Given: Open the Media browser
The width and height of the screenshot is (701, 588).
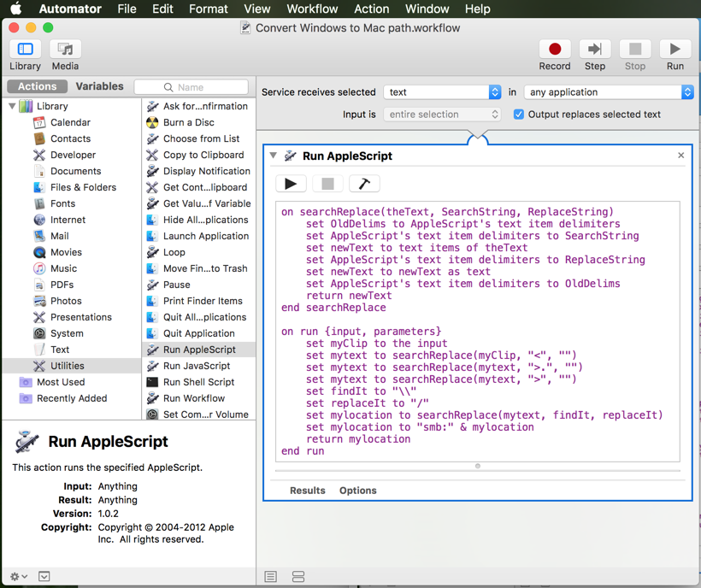Looking at the screenshot, I should tap(65, 50).
